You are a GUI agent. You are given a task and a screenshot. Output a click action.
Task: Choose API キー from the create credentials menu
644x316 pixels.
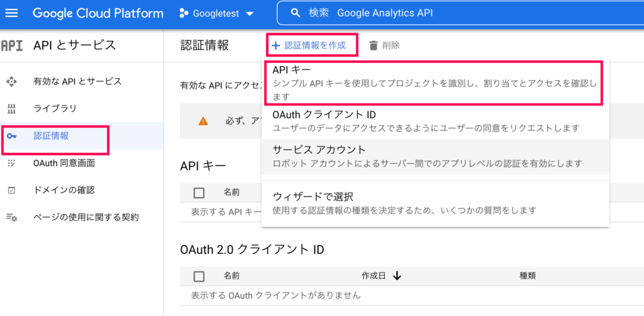click(434, 84)
